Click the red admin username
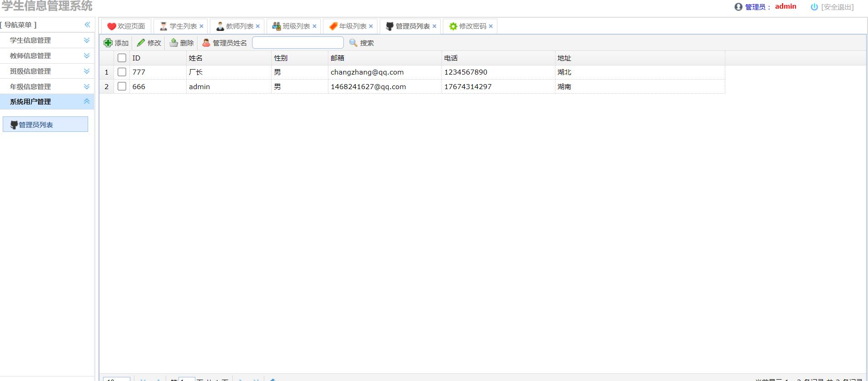Screen dimensions: 868x381 tap(786, 6)
